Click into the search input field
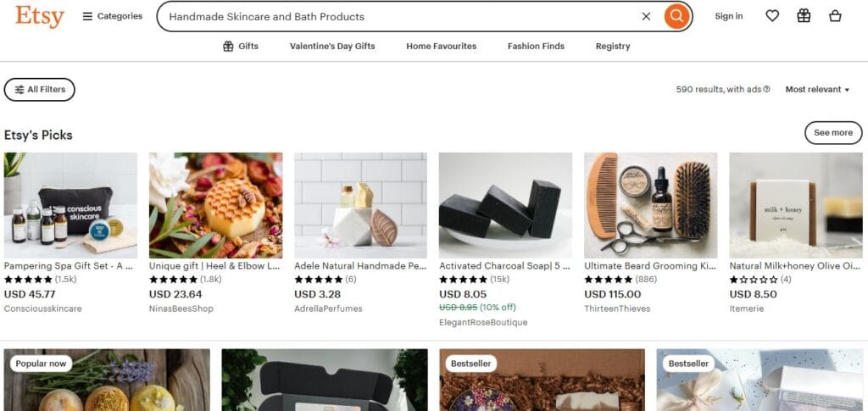The height and width of the screenshot is (411, 868). coord(398,16)
